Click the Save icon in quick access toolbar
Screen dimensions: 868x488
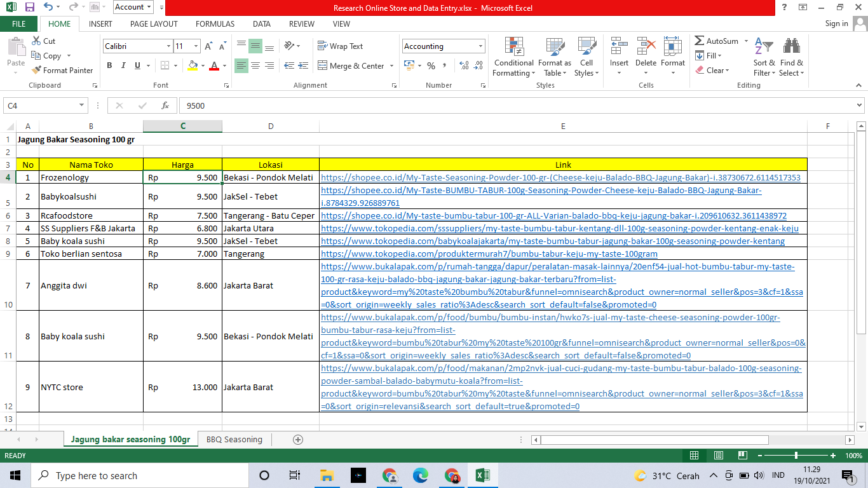tap(29, 8)
